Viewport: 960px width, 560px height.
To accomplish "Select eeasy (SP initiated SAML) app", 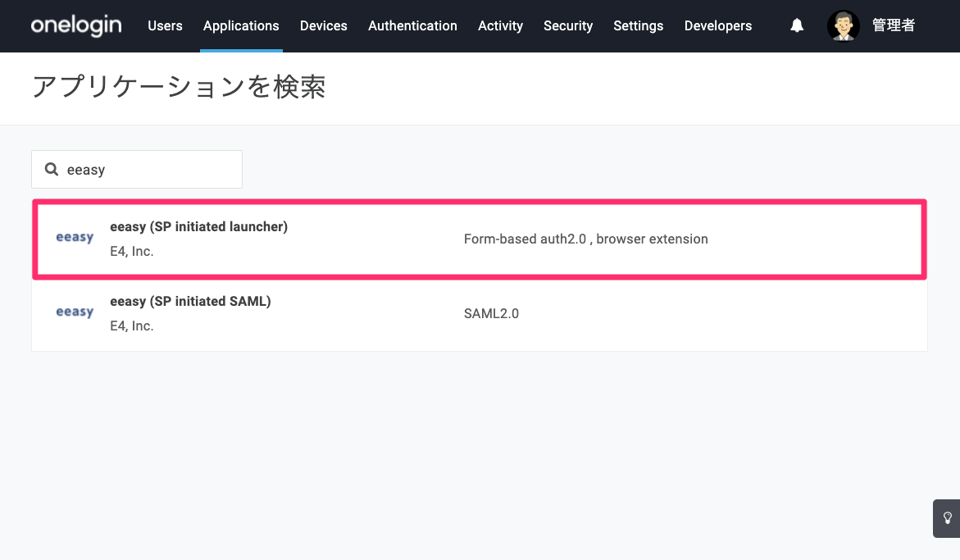I will [x=480, y=314].
